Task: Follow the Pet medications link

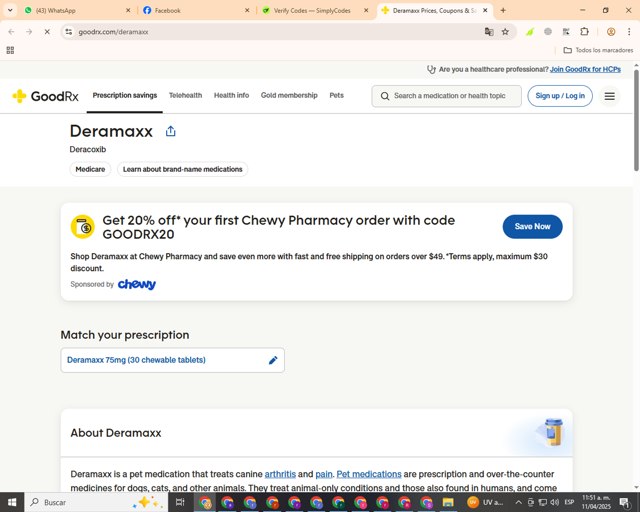Action: [369, 474]
